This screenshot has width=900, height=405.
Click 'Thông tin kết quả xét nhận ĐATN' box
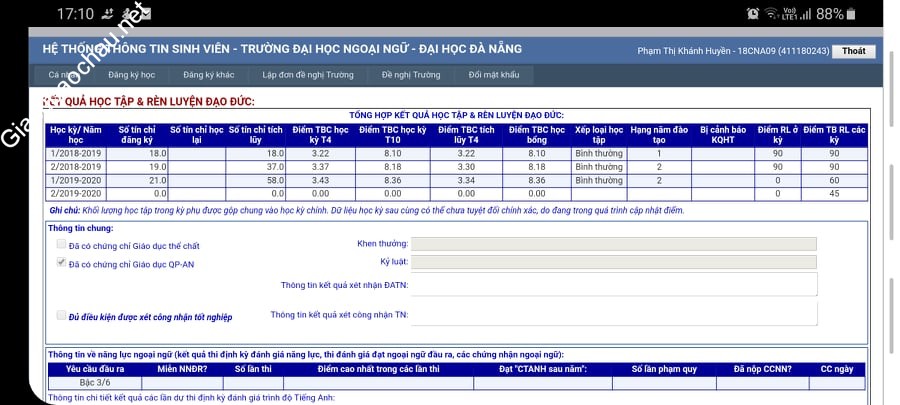(614, 285)
